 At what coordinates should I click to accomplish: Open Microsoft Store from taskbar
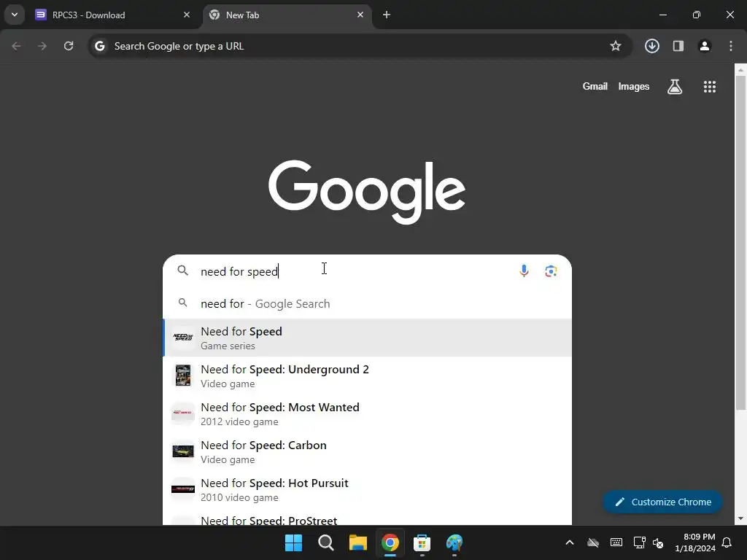click(422, 542)
